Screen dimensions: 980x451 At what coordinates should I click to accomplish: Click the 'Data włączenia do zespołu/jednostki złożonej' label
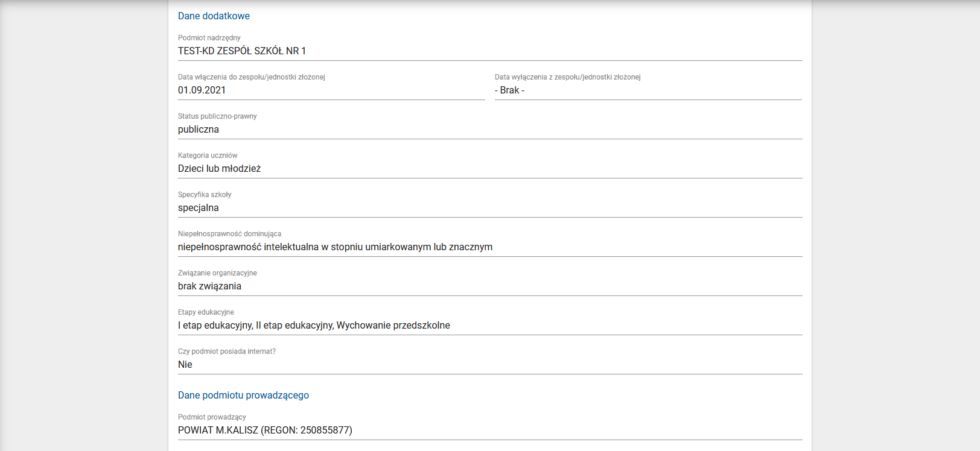[252, 77]
